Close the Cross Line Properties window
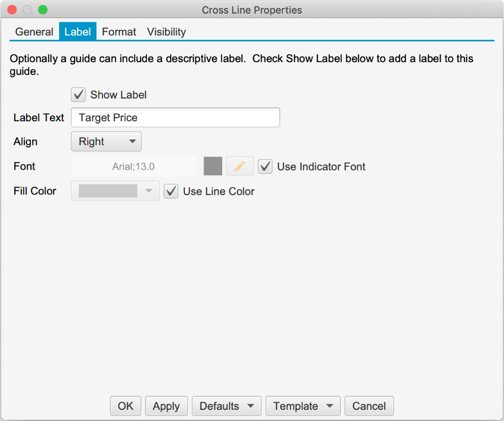Screen dimensions: 504x421 pyautogui.click(x=12, y=10)
